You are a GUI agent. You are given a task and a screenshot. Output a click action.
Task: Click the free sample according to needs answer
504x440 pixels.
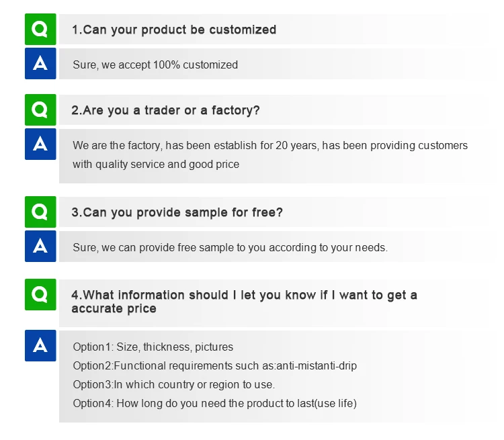click(230, 247)
